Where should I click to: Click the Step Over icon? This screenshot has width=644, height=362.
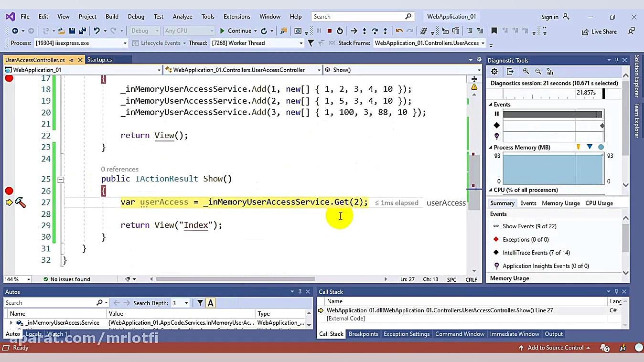(x=376, y=31)
